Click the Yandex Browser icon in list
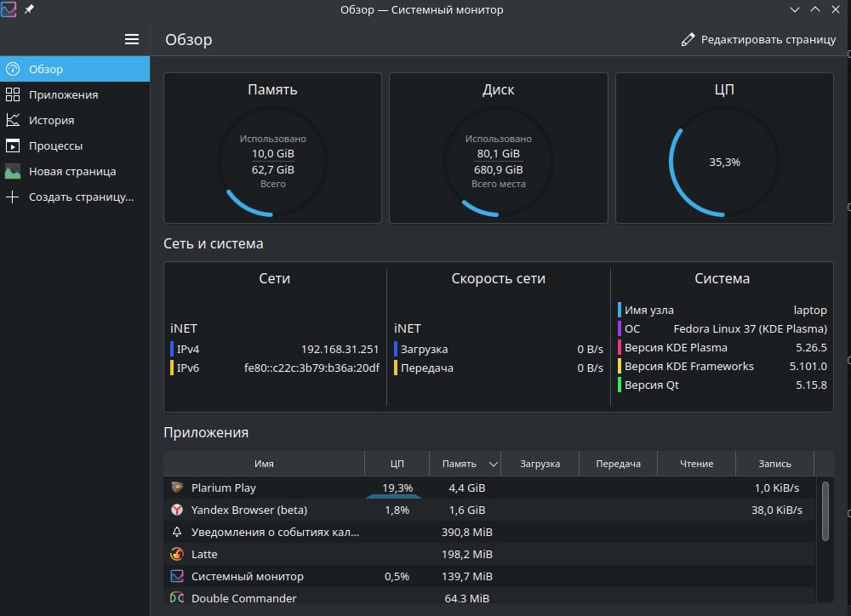 point(177,510)
